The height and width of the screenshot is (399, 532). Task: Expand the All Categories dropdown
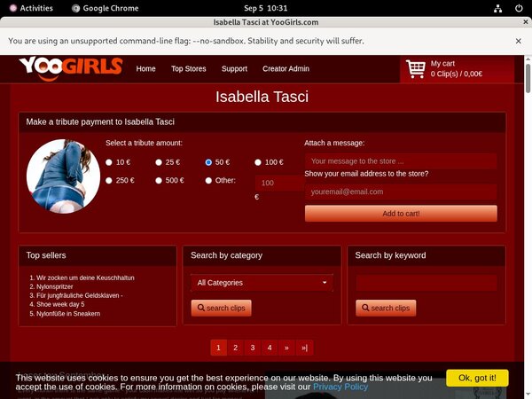coord(262,283)
